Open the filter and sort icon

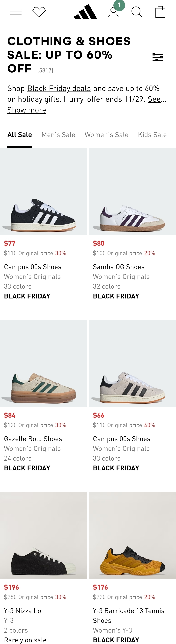click(x=157, y=57)
